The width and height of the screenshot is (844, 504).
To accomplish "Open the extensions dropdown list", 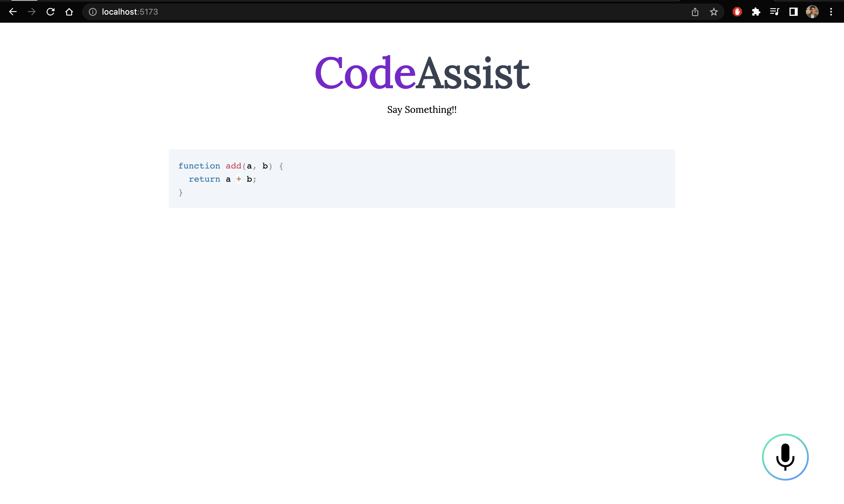I will (756, 11).
